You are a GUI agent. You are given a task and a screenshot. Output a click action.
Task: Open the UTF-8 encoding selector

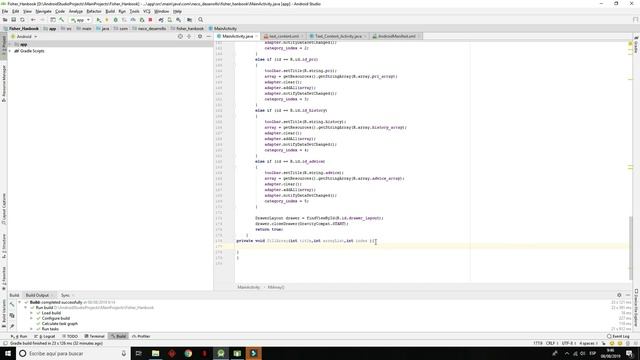coord(568,343)
